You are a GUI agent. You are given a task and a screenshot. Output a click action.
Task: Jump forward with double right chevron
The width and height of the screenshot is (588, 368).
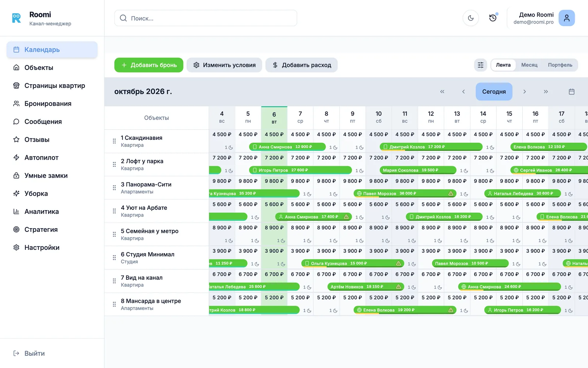click(546, 92)
